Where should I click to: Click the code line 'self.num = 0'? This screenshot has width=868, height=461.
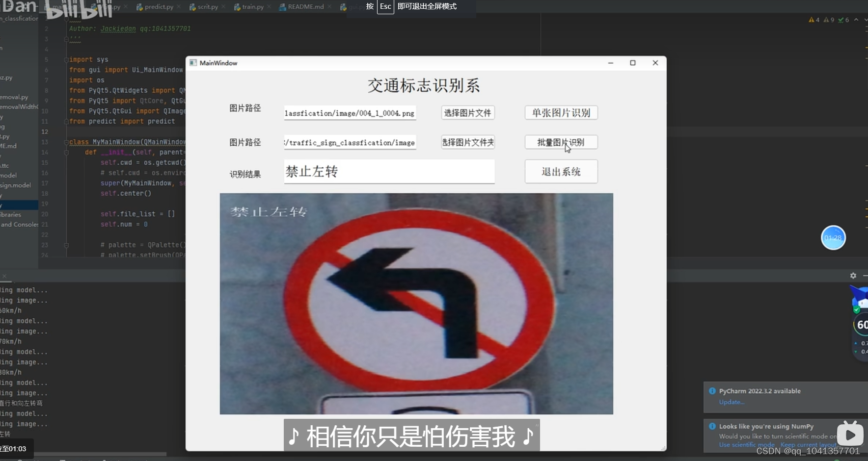tap(124, 225)
